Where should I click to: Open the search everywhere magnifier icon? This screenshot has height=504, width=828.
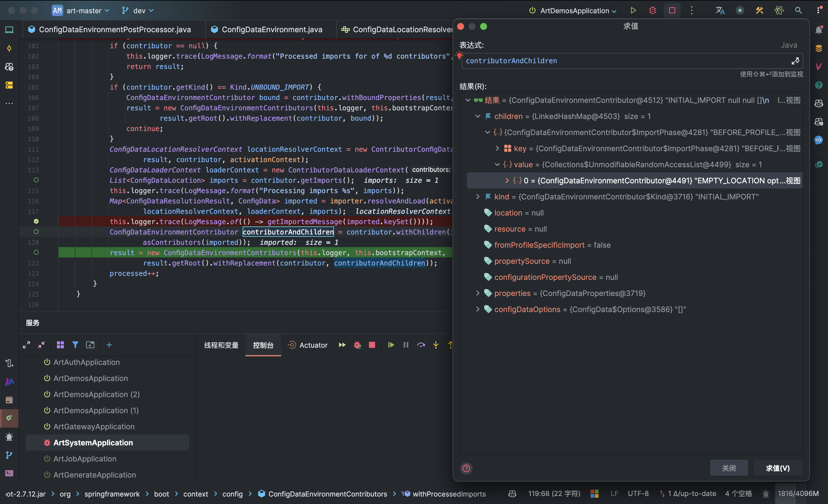coord(798,10)
